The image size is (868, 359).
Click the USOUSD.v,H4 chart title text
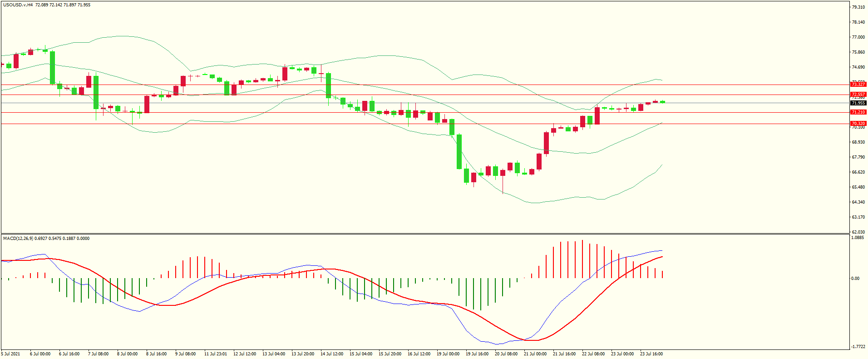click(x=18, y=5)
